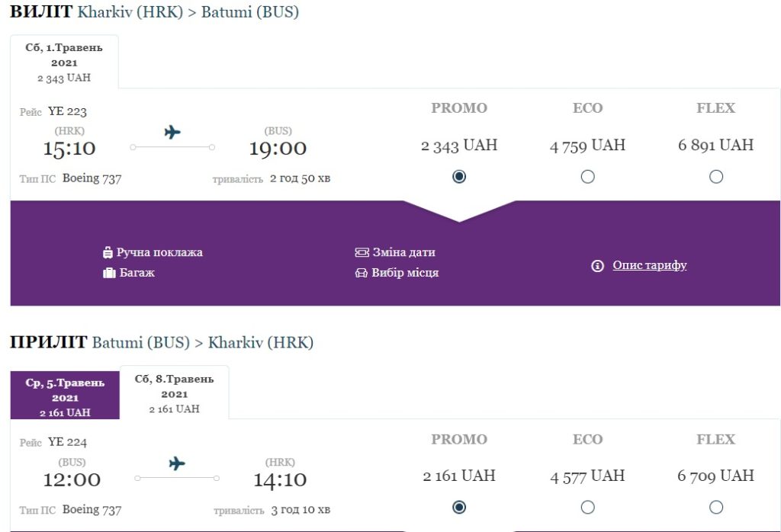Select FLEX fare for the departure flight
Viewport: 781px width, 532px height.
pos(715,177)
